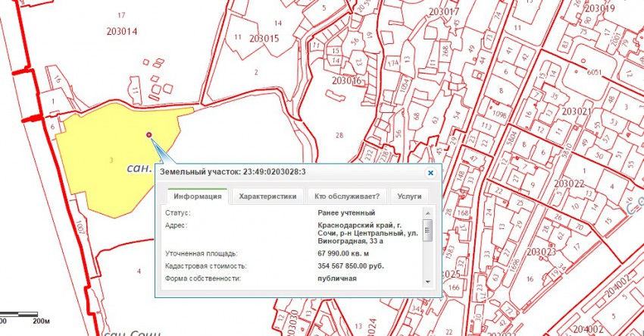This screenshot has height=336, width=644.
Task: Switch to the Характеристики tab
Action: (267, 196)
